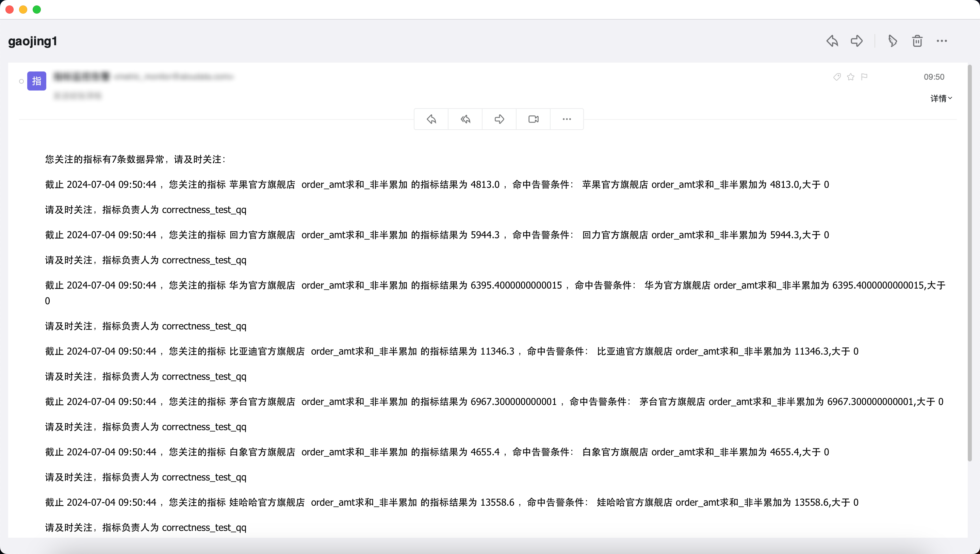Click the DingTalk wing icon in header
This screenshot has height=554, width=980.
(x=893, y=41)
